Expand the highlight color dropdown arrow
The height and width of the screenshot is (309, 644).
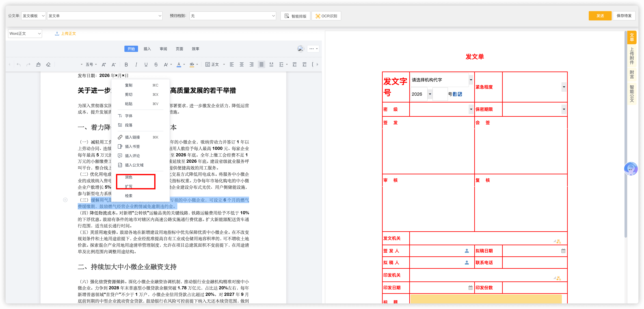(x=197, y=65)
